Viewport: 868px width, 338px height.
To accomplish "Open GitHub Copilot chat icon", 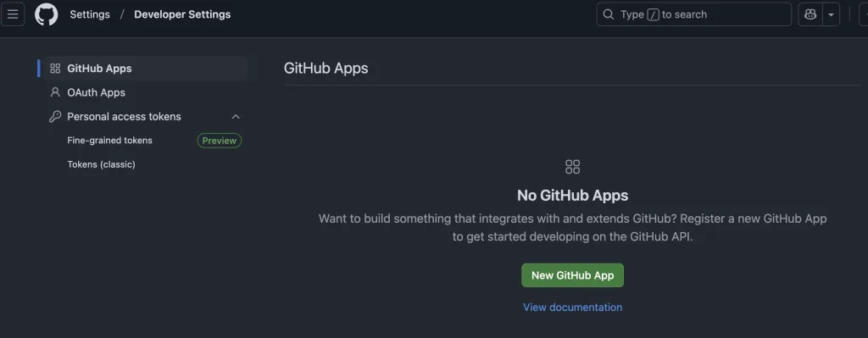I will pyautogui.click(x=810, y=14).
